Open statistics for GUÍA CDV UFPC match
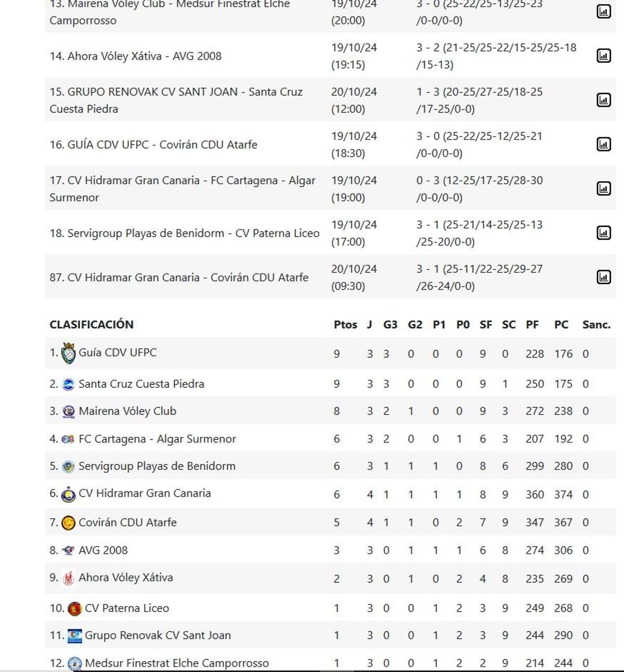Viewport: 624px width, 672px height. point(603,144)
